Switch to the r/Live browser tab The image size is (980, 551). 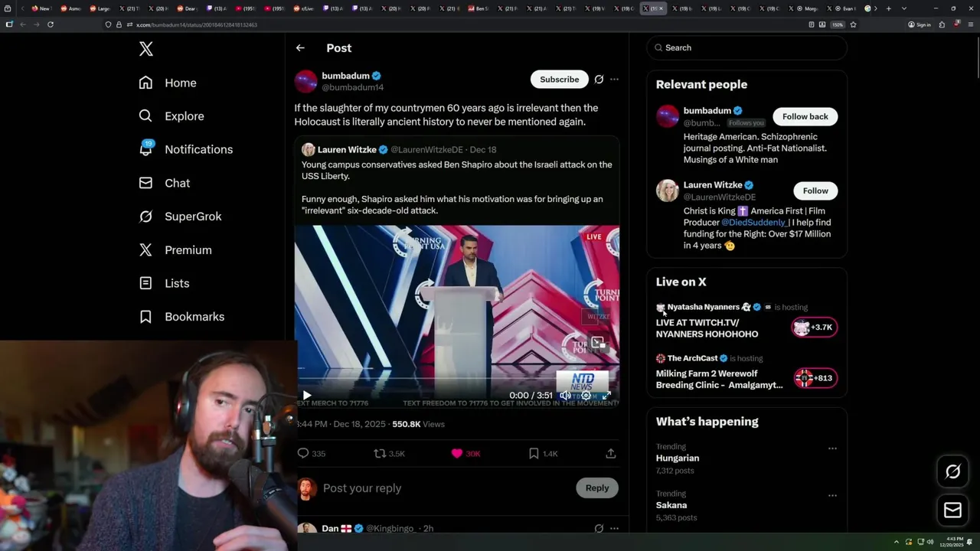tap(302, 8)
